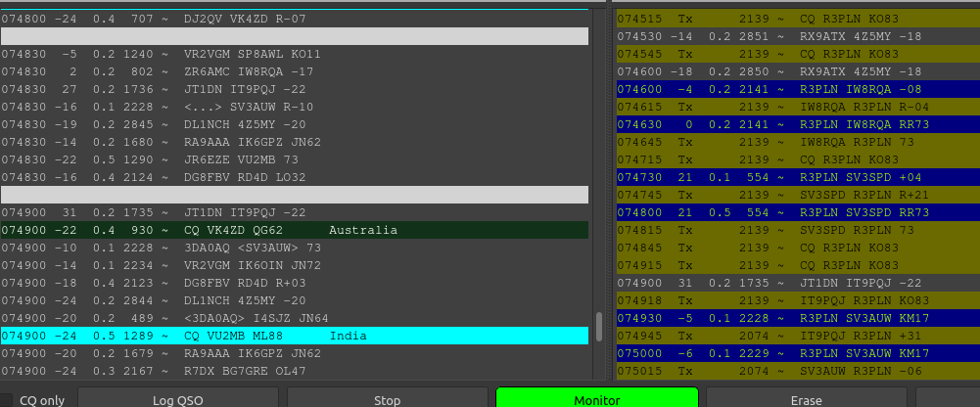The height and width of the screenshot is (407, 980).
Task: Select the SV3SPD R3PLN R+21 Tx row
Action: [x=798, y=195]
